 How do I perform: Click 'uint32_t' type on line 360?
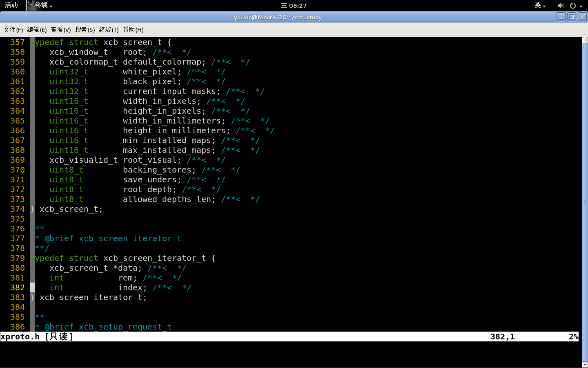[x=69, y=72]
